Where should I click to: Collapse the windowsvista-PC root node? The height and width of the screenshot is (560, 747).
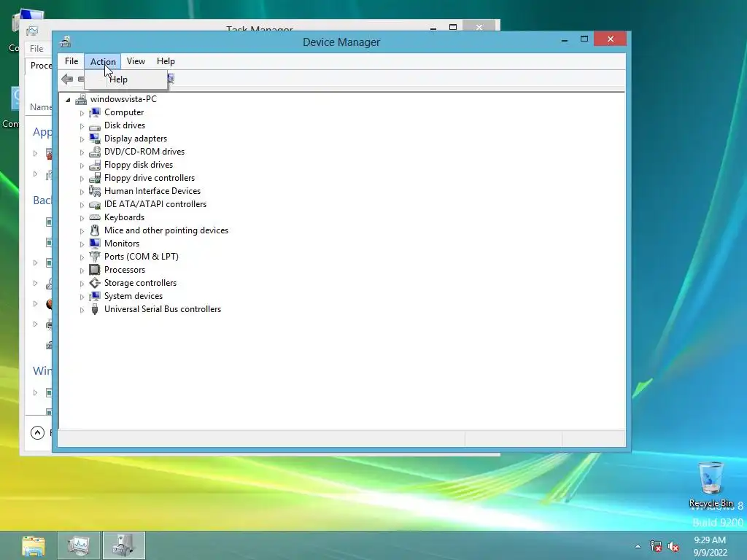[x=68, y=99]
